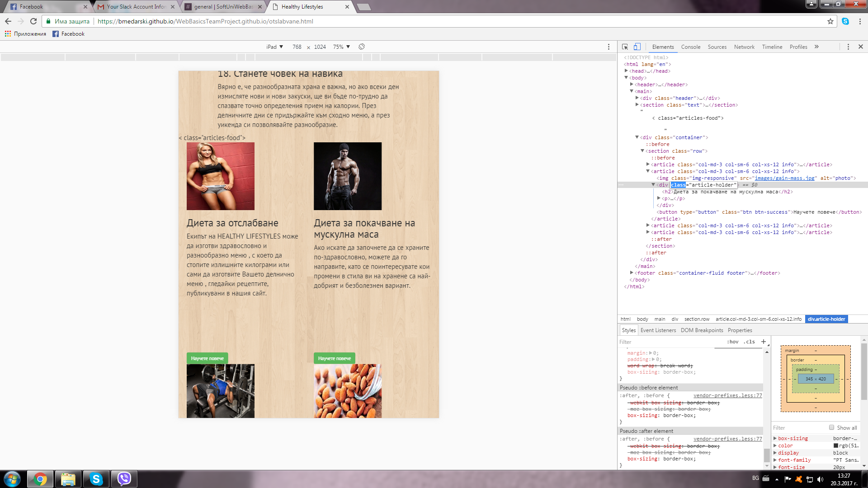The image size is (868, 488).
Task: Open the Skype extension icon in toolbar
Action: click(845, 21)
